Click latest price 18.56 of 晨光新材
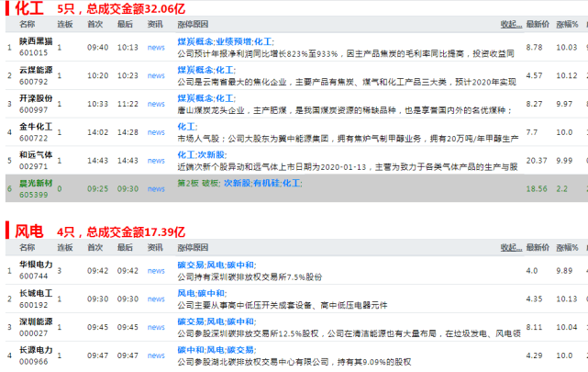This screenshot has width=588, height=372. (537, 189)
